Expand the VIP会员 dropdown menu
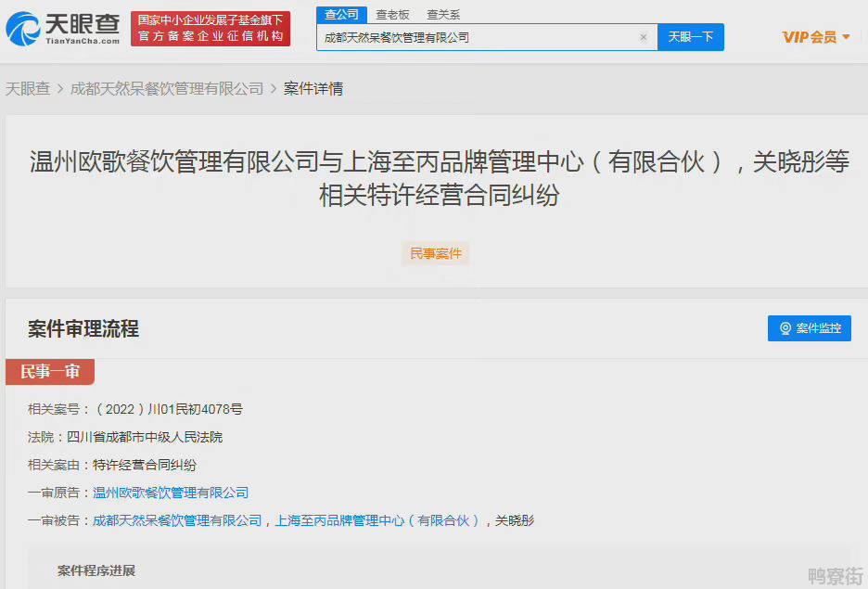Screen dimensions: 868x589 816,37
